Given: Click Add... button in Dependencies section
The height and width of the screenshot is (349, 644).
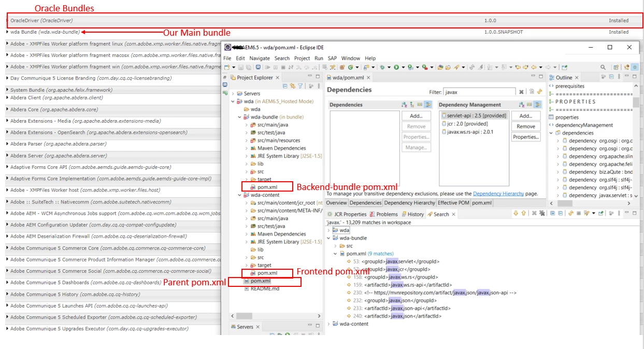Looking at the screenshot, I should pos(416,116).
